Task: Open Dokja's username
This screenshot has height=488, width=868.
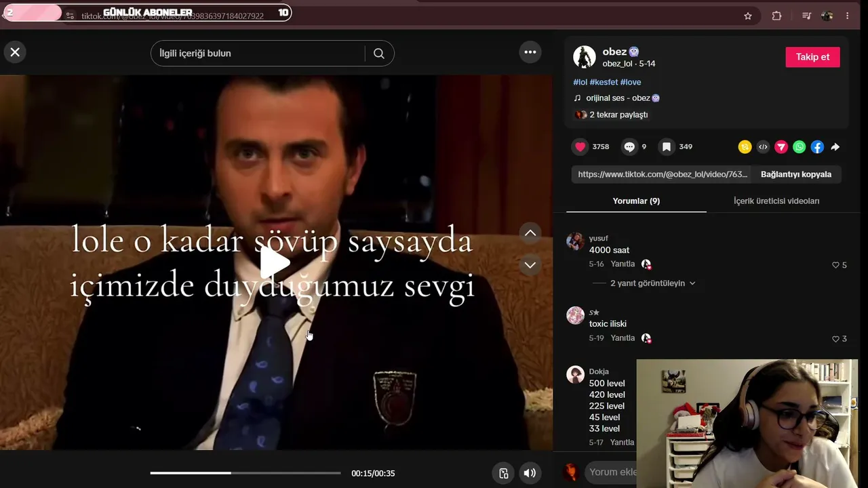Action: click(599, 371)
